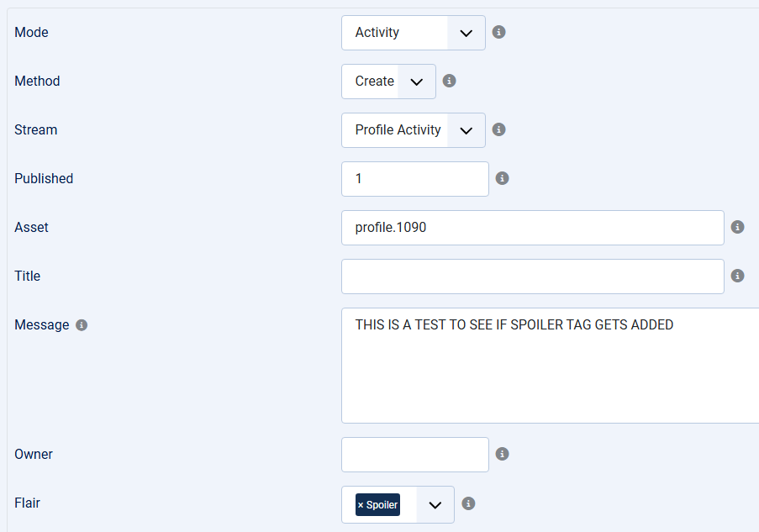Viewport: 759px width, 532px height.
Task: Click the empty Title input field
Action: click(532, 277)
